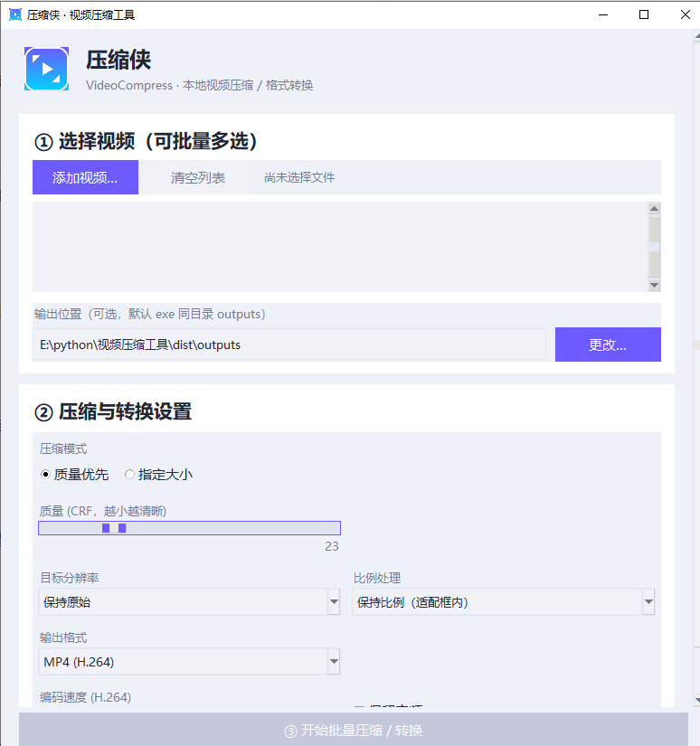Clear the file list with 清空列表
This screenshot has width=700, height=746.
[x=197, y=177]
